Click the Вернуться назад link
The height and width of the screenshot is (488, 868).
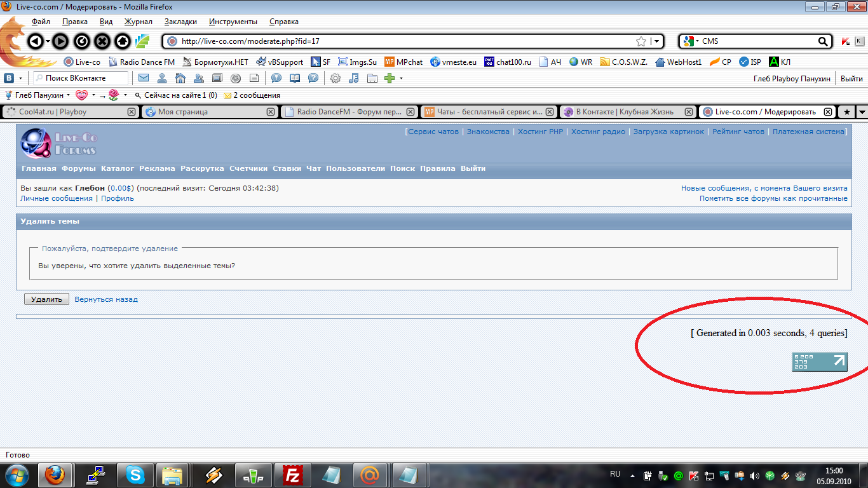106,299
